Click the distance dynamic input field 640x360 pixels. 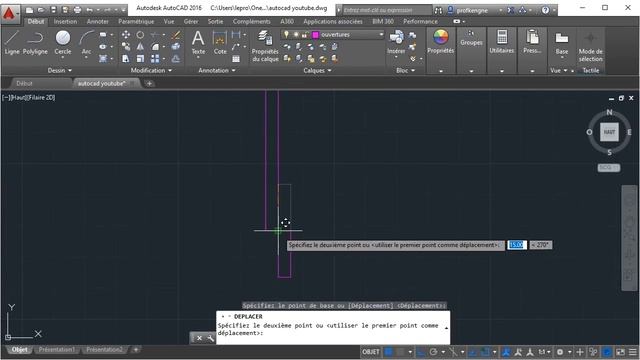516,244
